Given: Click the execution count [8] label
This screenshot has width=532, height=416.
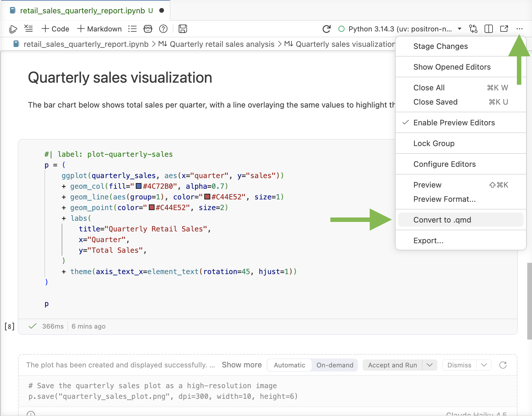Looking at the screenshot, I should tap(9, 326).
